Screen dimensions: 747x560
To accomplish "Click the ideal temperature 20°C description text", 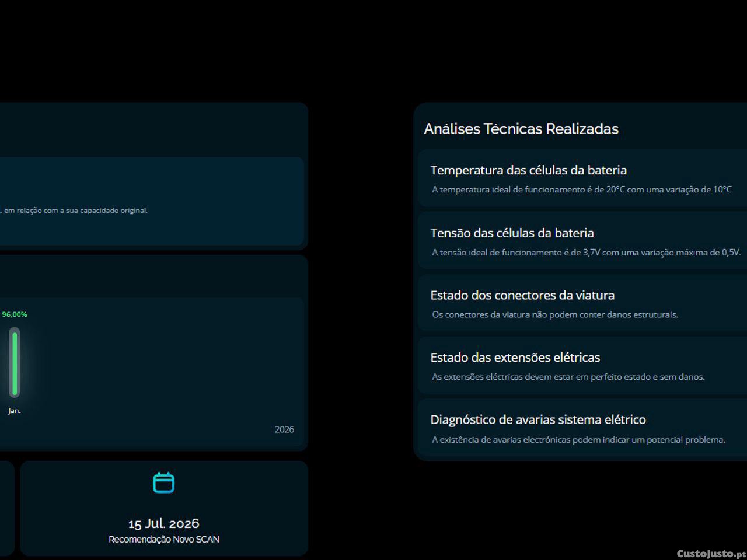I will pos(581,190).
